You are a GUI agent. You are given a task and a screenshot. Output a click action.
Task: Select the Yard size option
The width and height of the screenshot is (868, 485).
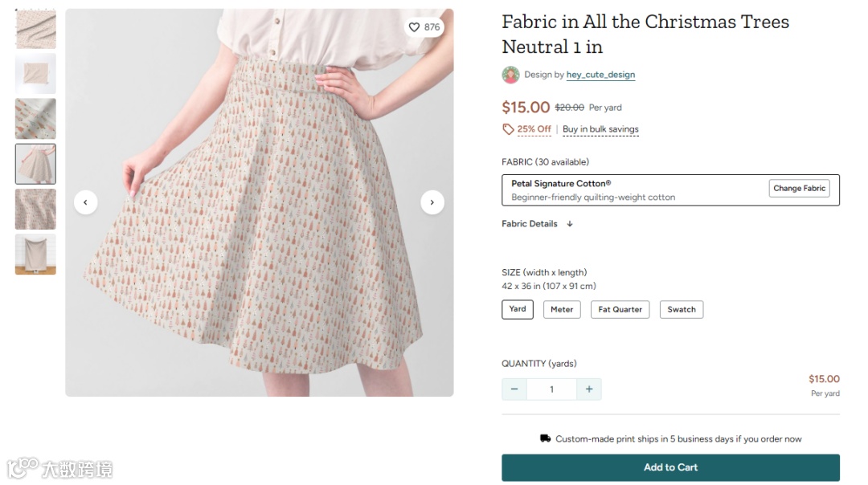(x=518, y=309)
